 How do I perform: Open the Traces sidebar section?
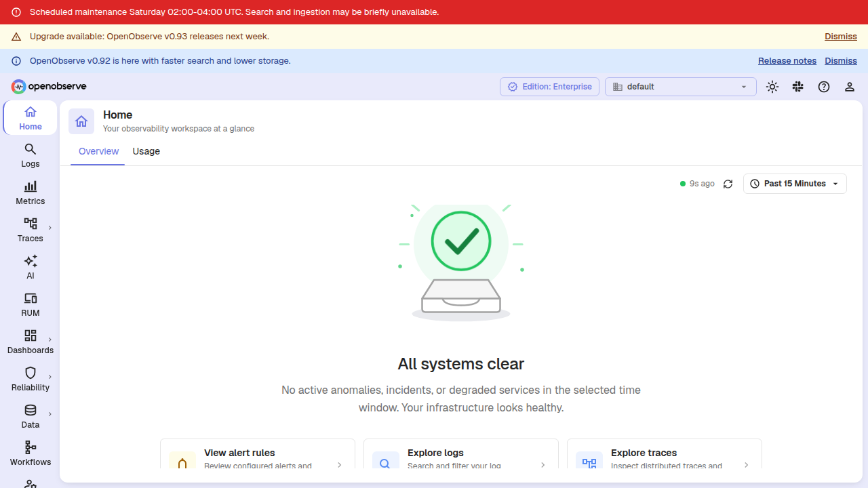pos(31,230)
